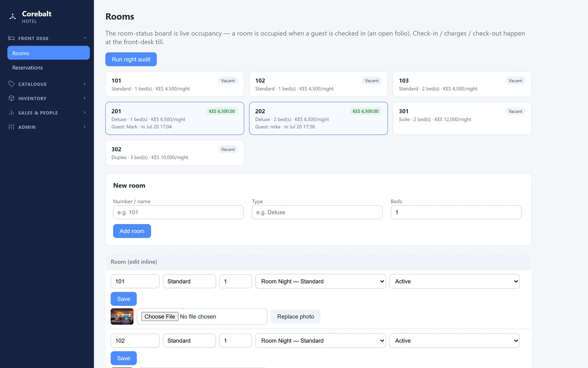This screenshot has height=368, width=588.
Task: Click the Corebalt Hotel logo icon
Action: pos(12,17)
